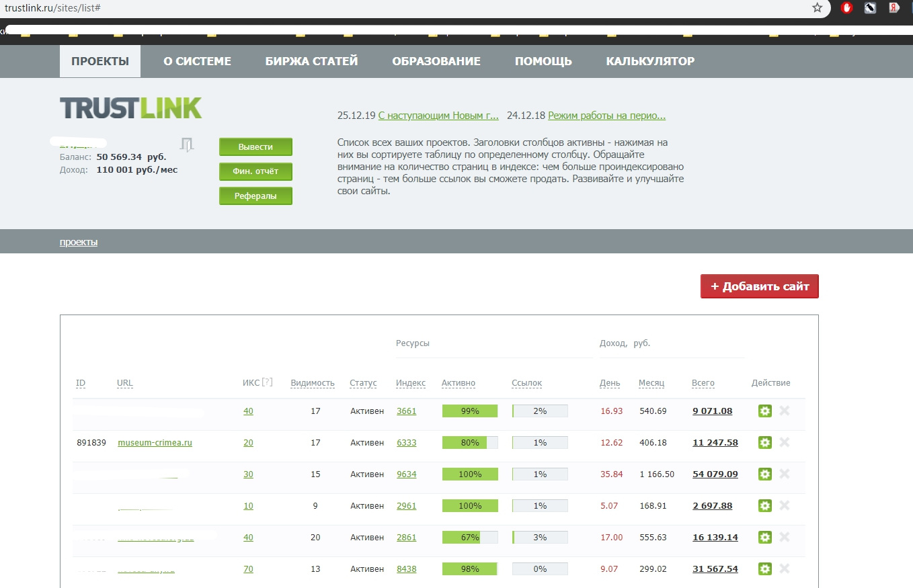The width and height of the screenshot is (913, 588).
Task: Click the small icon beside the account name
Action: [x=187, y=144]
